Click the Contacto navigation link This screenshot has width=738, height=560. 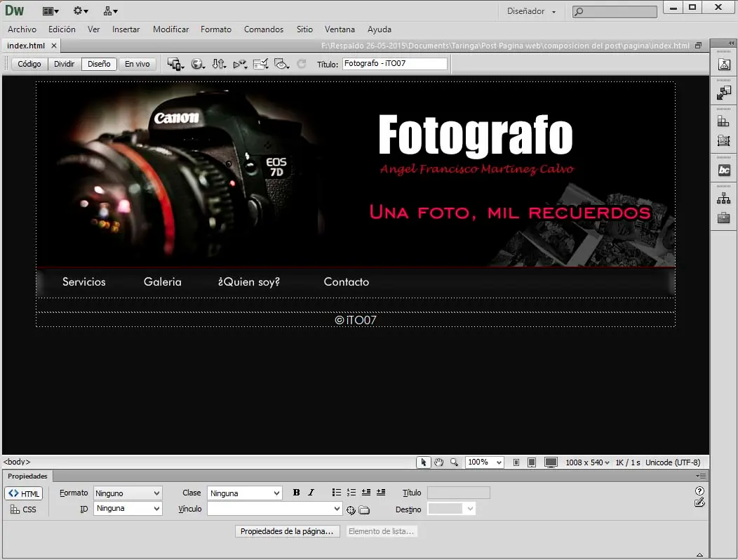(346, 282)
